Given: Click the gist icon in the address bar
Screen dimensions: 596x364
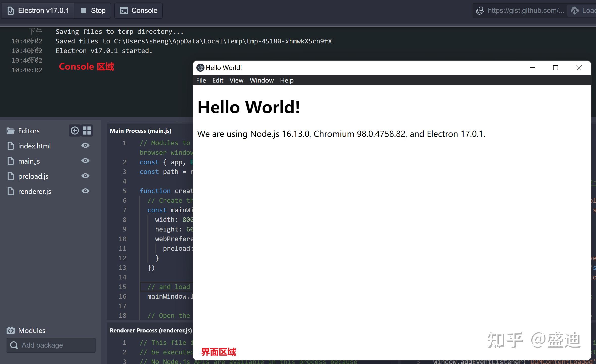Looking at the screenshot, I should pos(480,10).
